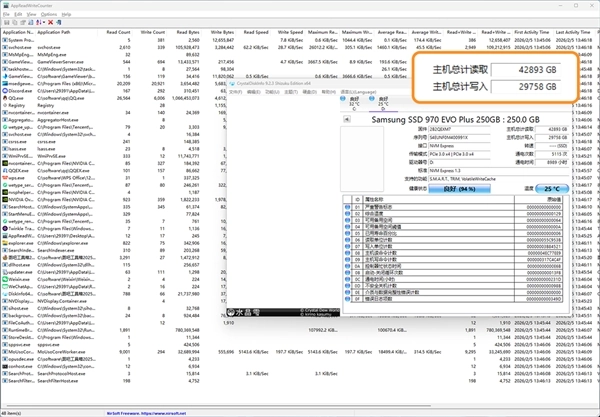
Task: Click the svchost.exe row icon
Action: 5,46
